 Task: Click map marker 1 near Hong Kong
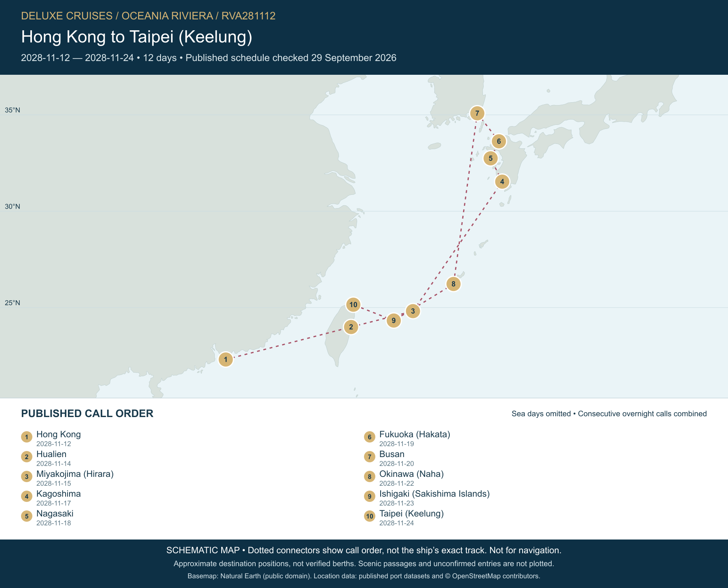click(226, 359)
